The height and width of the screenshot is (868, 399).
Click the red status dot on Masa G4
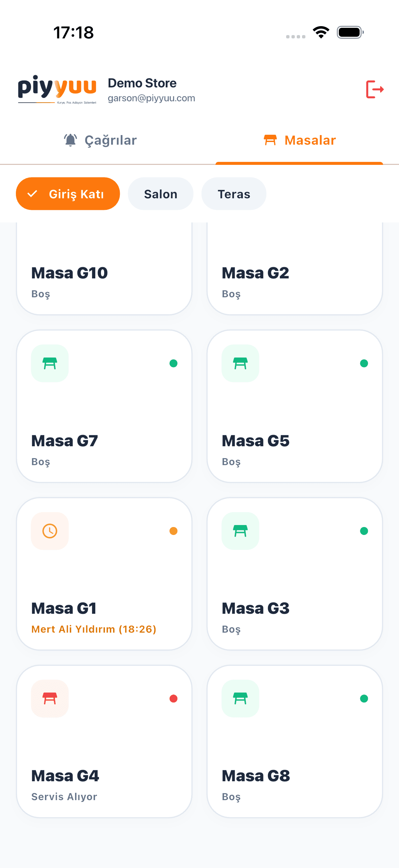(x=173, y=699)
